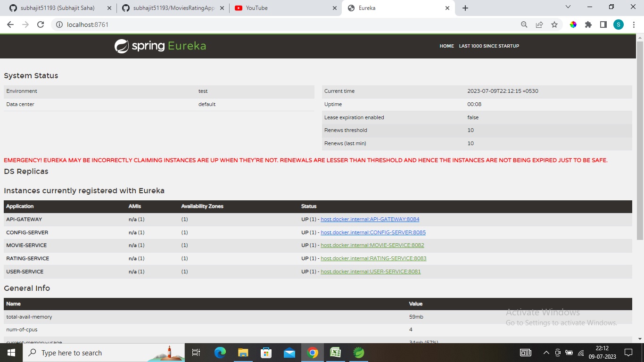
Task: Open the Extensions puzzle icon
Action: (x=588, y=25)
